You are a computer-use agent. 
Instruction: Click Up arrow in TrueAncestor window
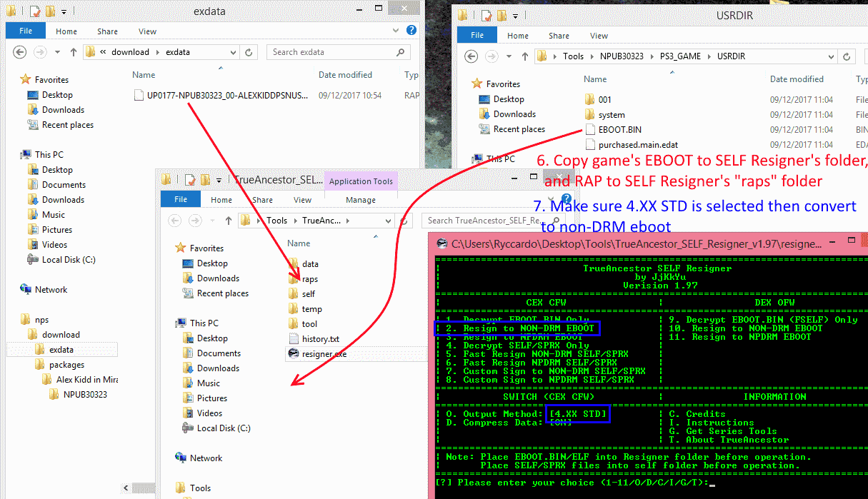[229, 221]
